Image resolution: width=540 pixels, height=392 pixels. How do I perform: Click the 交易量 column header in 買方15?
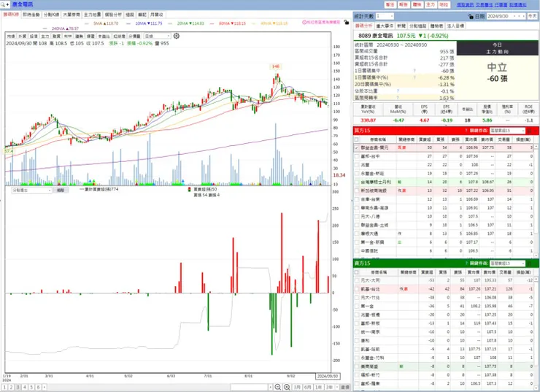point(504,139)
